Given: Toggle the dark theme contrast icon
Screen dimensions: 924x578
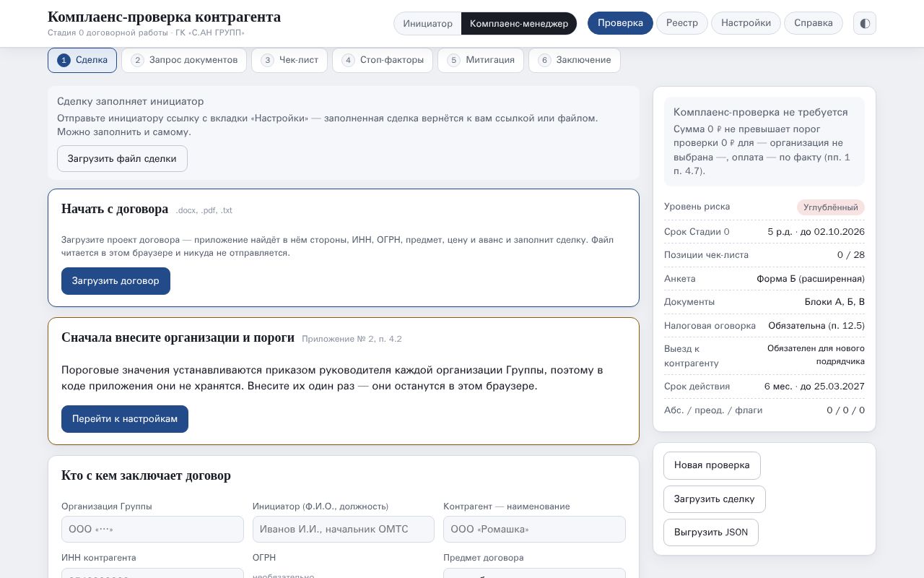Looking at the screenshot, I should (865, 23).
